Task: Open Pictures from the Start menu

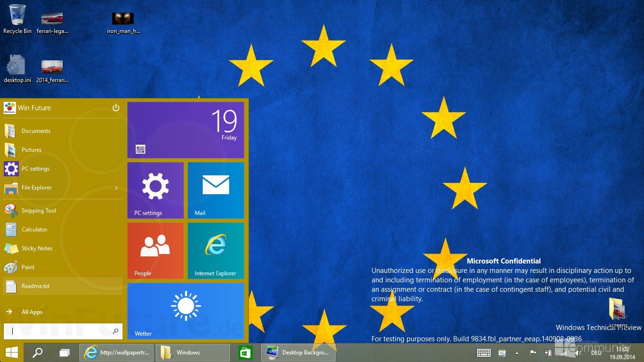Action: coord(63,150)
